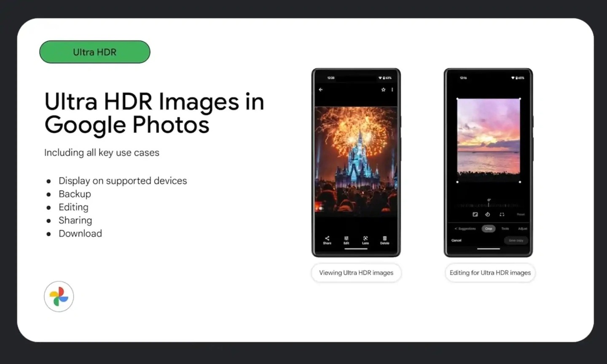Tap the rotate icon in the crop editor
This screenshot has width=607, height=364.
(488, 214)
